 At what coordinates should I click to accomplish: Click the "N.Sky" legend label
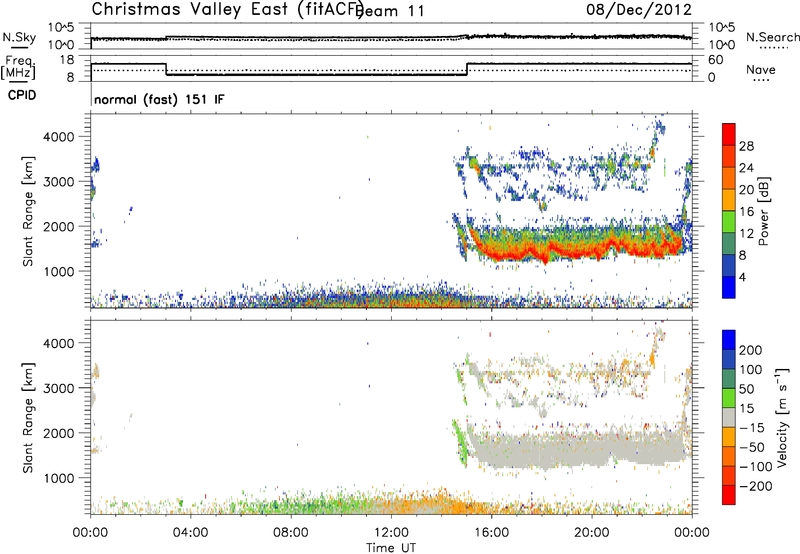coord(19,37)
